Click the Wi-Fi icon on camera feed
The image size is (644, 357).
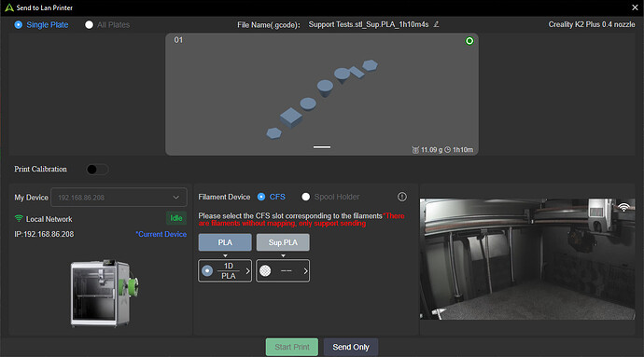coord(623,207)
